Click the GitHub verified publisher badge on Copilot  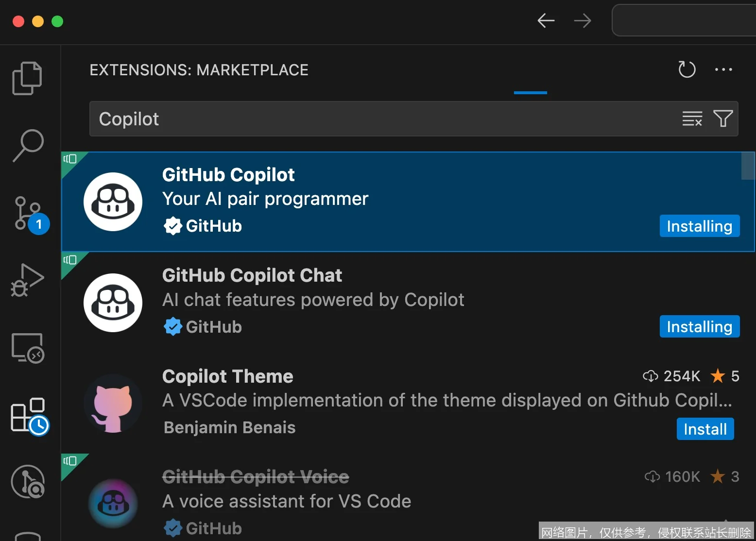(x=173, y=226)
